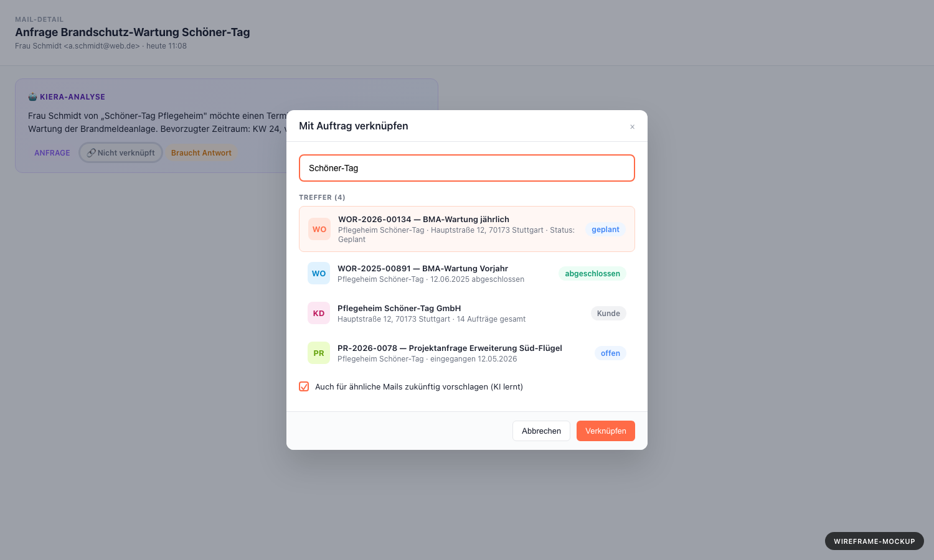Select the orange WO icon for WOR-2026-00134
Viewport: 934px width, 560px height.
319,229
